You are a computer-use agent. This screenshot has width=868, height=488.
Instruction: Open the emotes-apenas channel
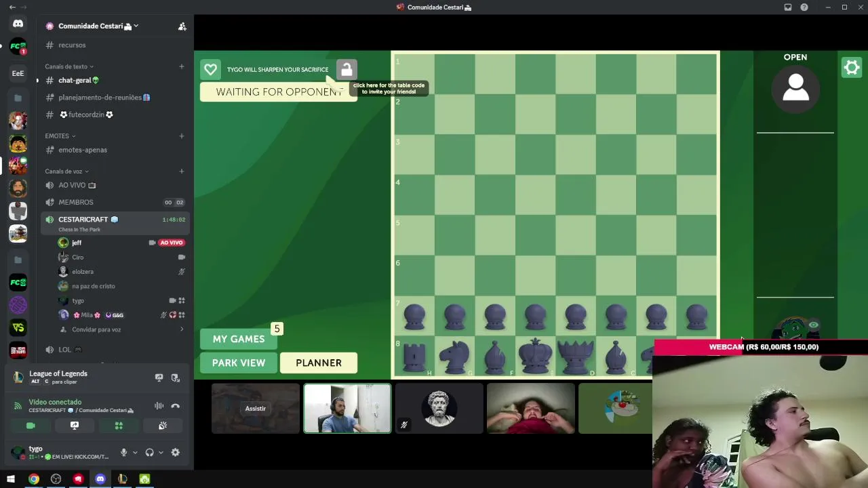click(115, 150)
